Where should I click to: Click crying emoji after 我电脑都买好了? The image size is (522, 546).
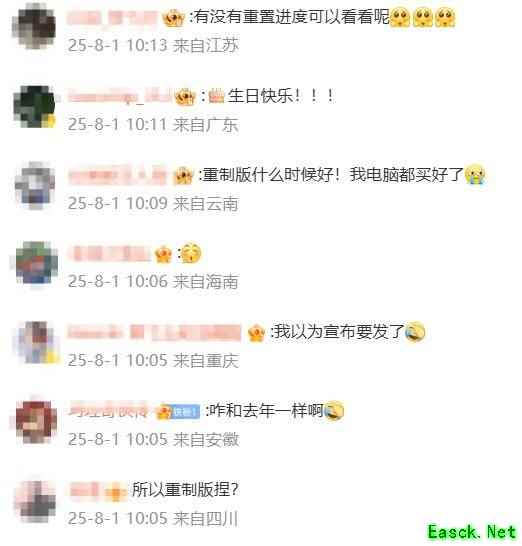coord(475,174)
